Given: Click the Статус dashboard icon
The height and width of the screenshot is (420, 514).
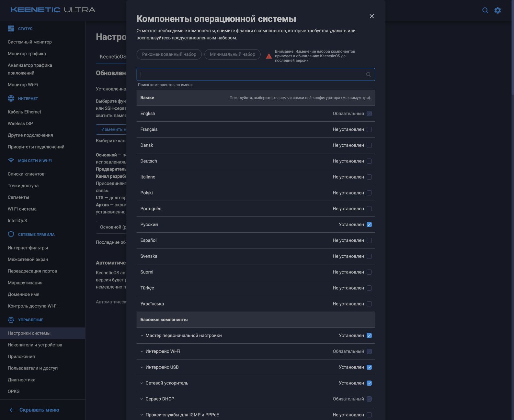Looking at the screenshot, I should [x=11, y=28].
